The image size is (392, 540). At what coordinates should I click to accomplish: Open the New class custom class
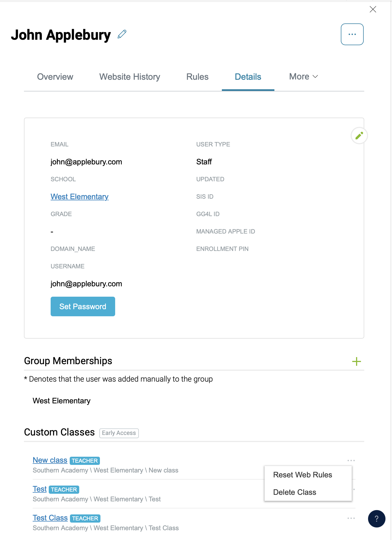point(50,460)
